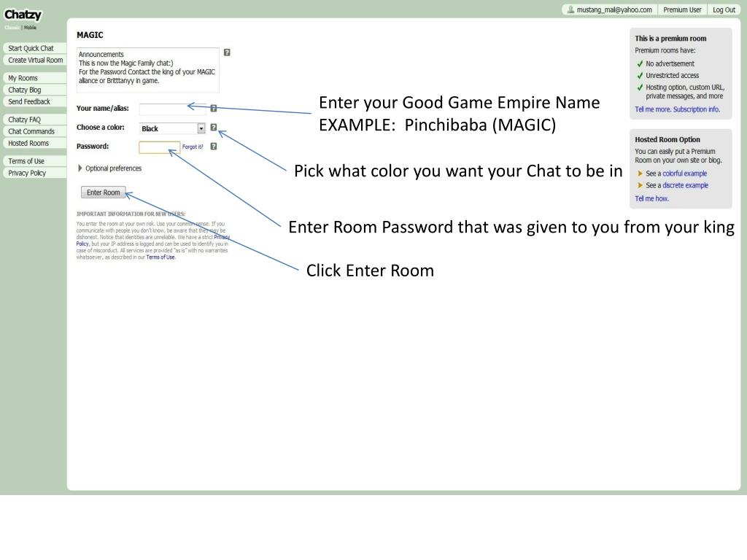Click Tell me how link
Screen dimensions: 747x560
(x=651, y=198)
